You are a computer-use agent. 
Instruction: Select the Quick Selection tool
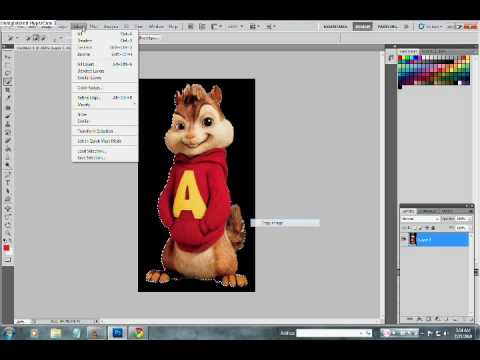tap(8, 82)
